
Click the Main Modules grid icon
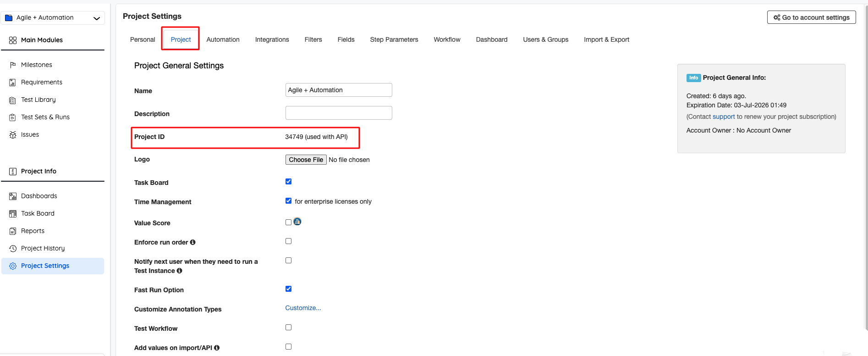click(x=13, y=40)
